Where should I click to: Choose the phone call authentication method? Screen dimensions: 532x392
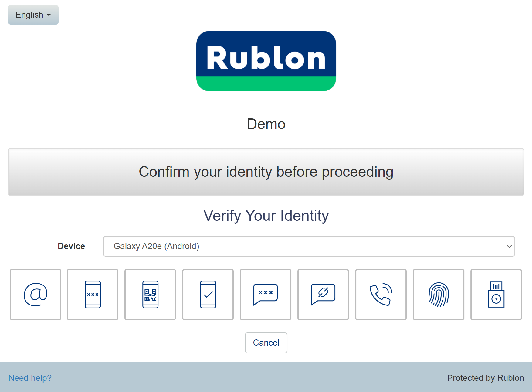381,294
